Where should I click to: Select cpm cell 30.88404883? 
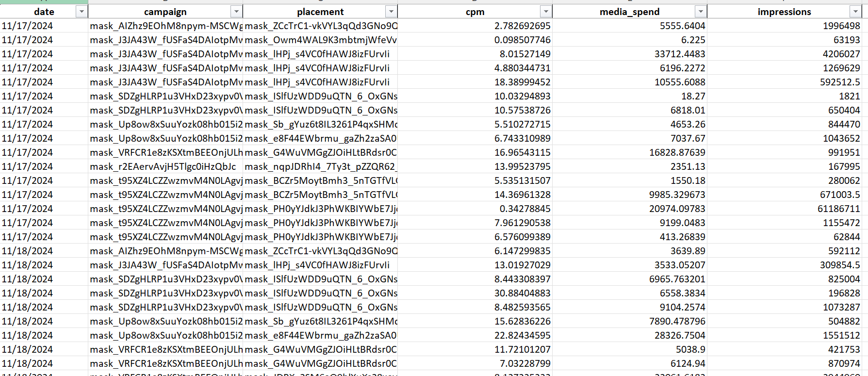(x=475, y=293)
